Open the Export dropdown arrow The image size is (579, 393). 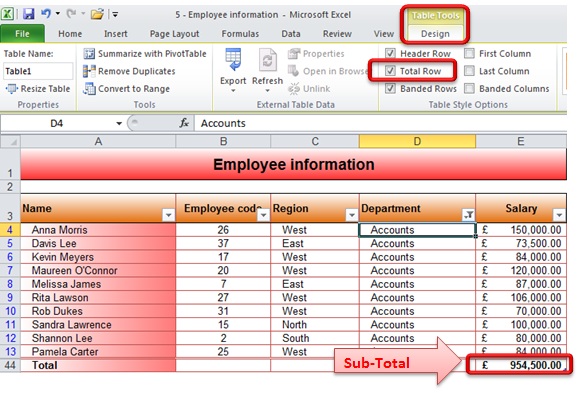[233, 91]
